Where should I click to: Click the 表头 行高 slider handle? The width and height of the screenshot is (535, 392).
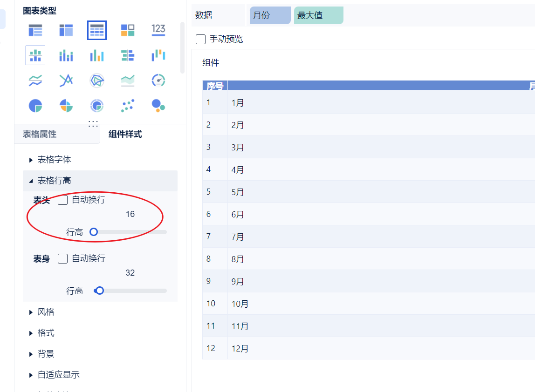(x=94, y=232)
